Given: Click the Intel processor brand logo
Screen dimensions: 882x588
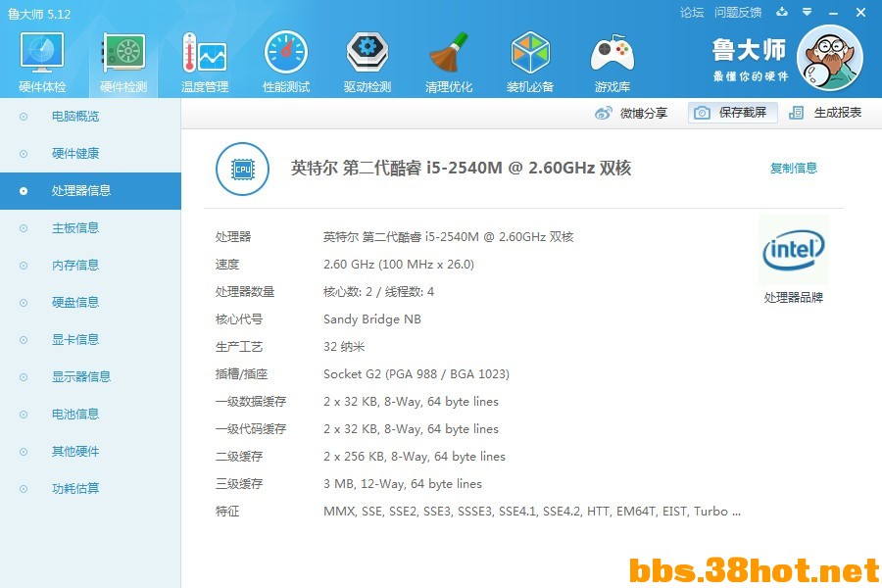Looking at the screenshot, I should click(793, 250).
